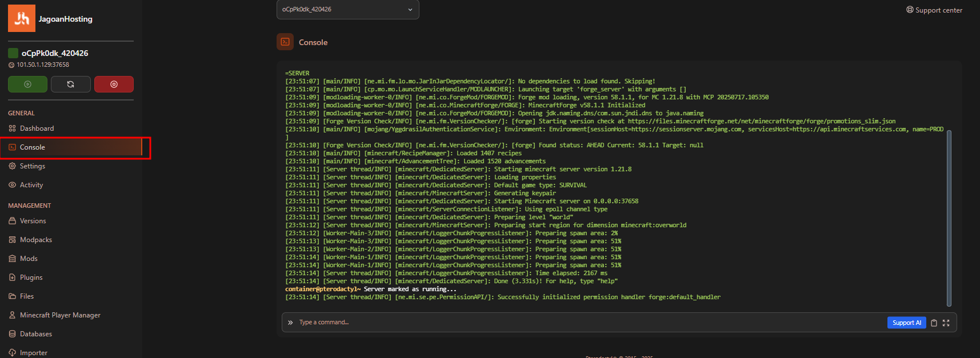
Task: Click the Support center link
Action: [x=934, y=10]
